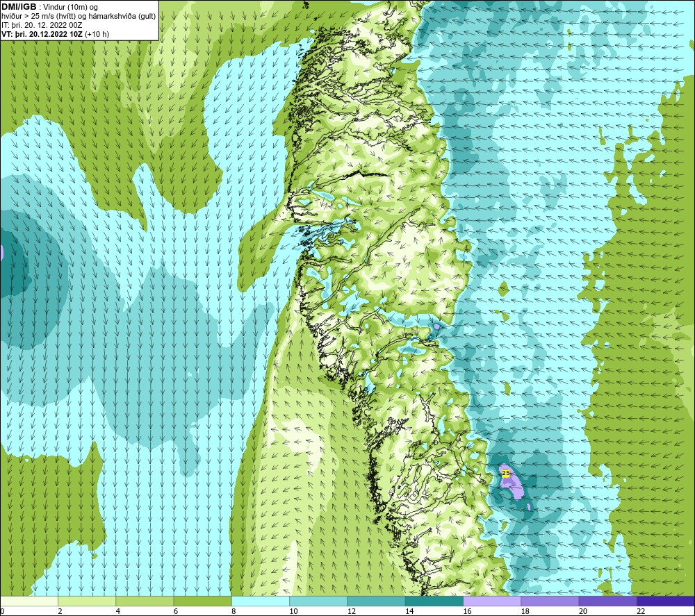
Task: Select the teal 12–14 legend swatch
Action: pos(376,601)
